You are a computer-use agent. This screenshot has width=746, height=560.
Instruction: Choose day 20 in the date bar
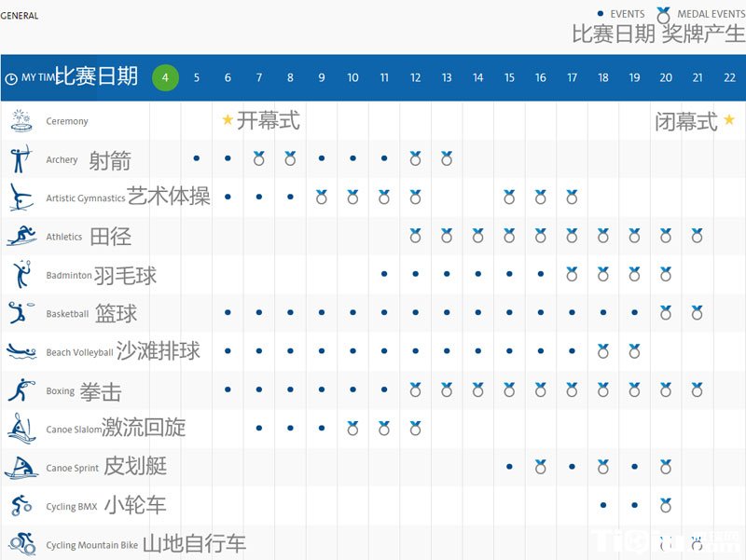point(666,78)
